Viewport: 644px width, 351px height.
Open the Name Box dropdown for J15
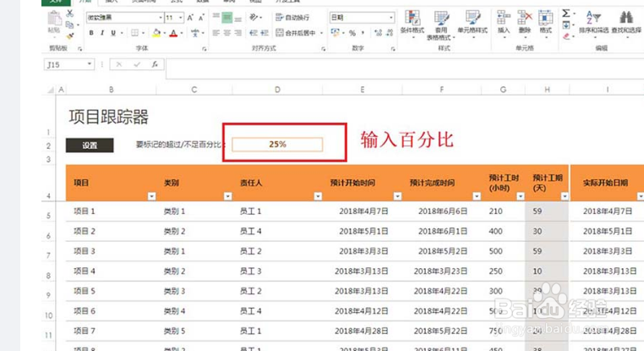89,64
